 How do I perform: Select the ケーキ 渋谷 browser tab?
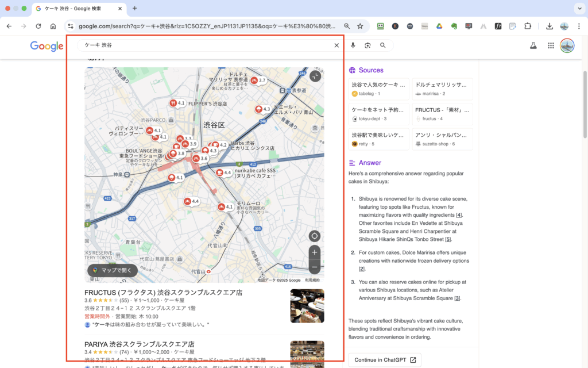click(79, 8)
